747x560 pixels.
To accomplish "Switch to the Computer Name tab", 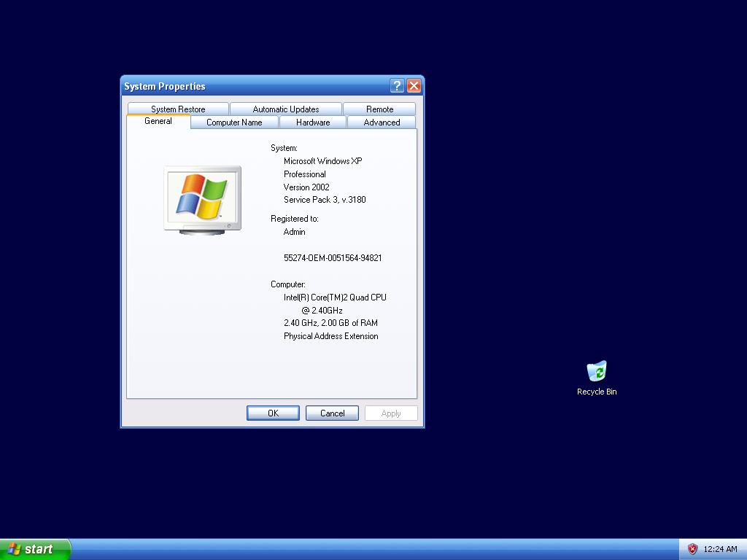I will (234, 122).
